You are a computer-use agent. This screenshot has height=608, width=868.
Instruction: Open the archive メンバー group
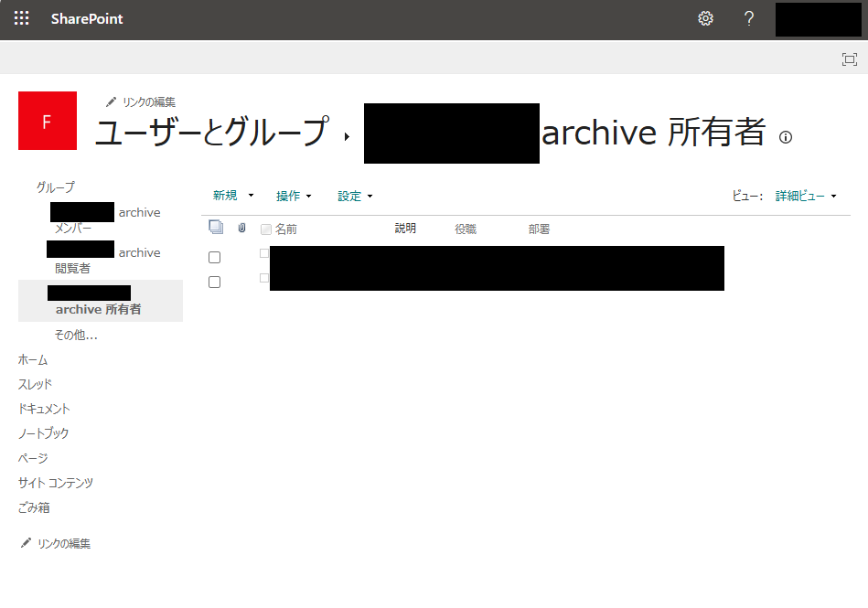(x=105, y=219)
